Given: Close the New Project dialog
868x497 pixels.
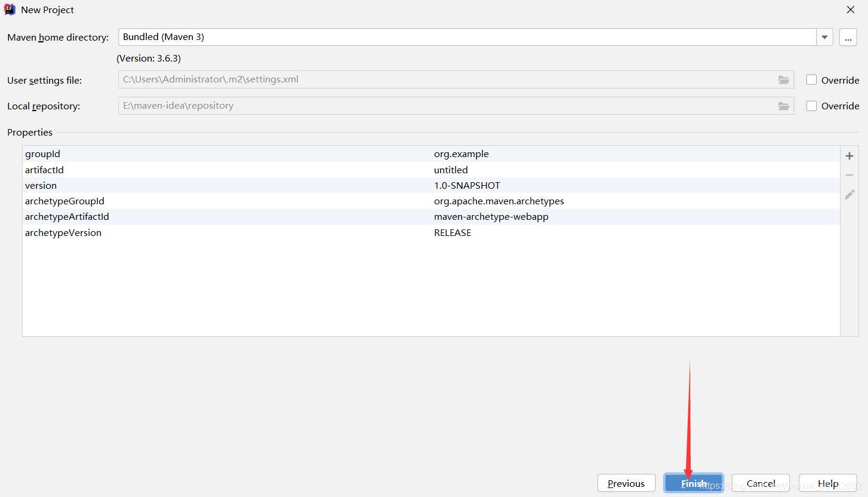Looking at the screenshot, I should pyautogui.click(x=851, y=10).
